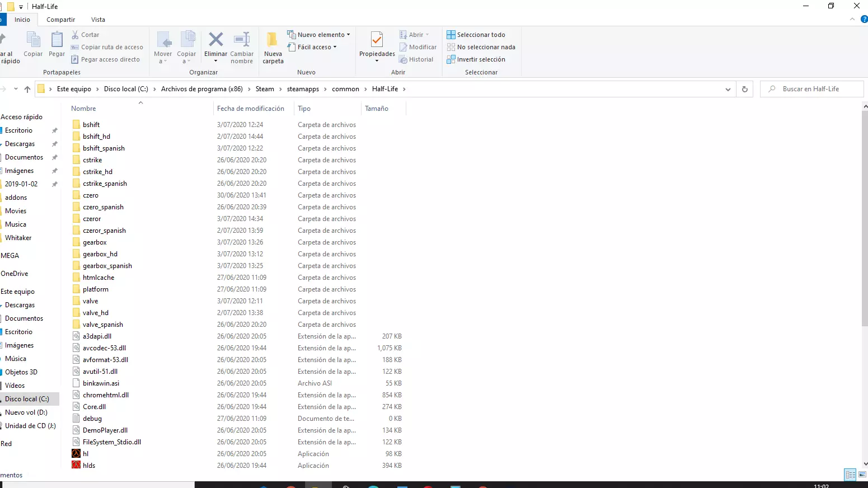Open the Inicio ribbon tab
The image size is (868, 488).
point(22,20)
